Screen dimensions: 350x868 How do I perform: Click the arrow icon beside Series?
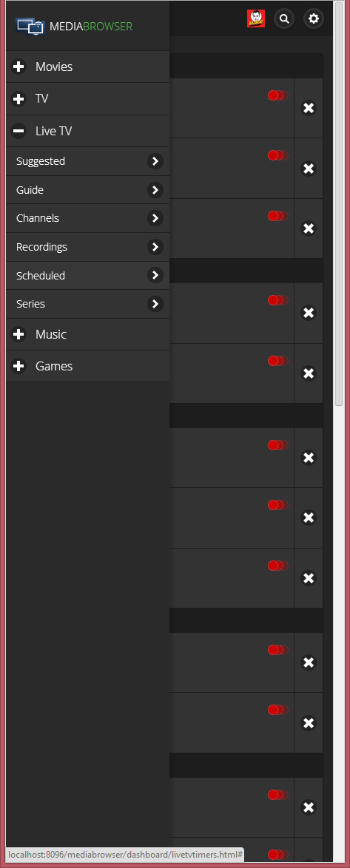[155, 304]
